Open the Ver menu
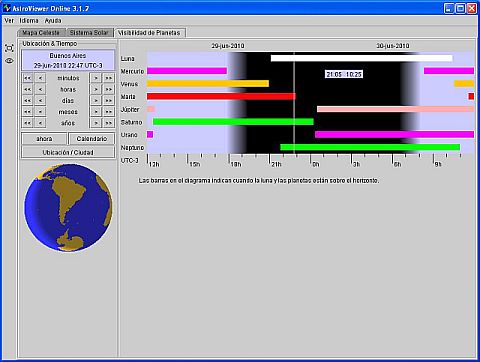480x362 pixels. pos(9,21)
